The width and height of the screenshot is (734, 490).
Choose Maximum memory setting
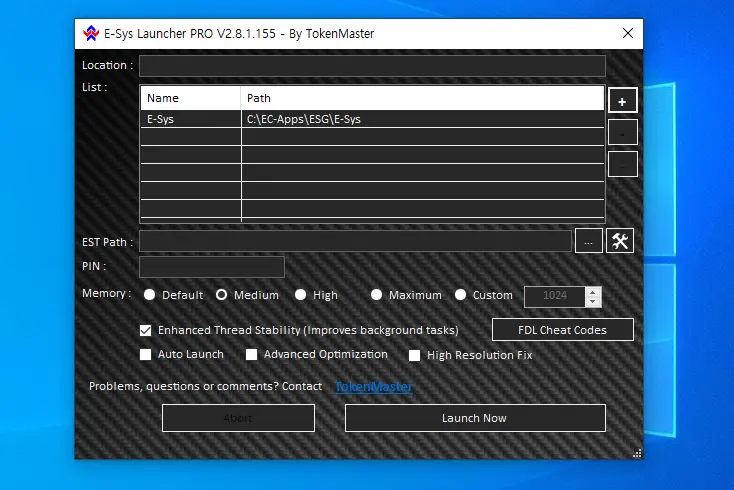click(x=376, y=295)
